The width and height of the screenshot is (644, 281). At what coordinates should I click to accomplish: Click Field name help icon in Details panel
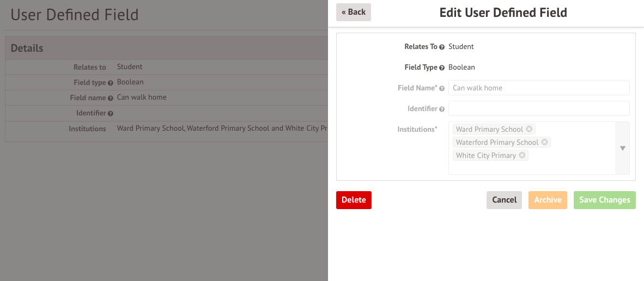(x=111, y=98)
